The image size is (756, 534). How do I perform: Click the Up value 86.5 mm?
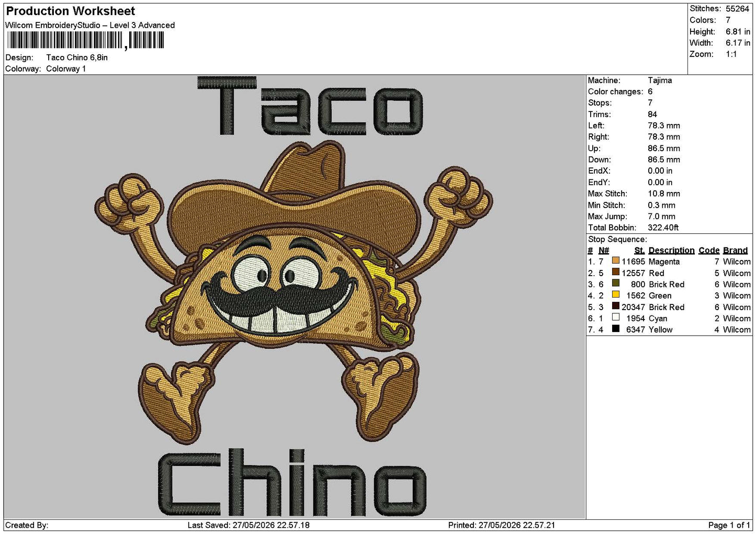coord(664,148)
